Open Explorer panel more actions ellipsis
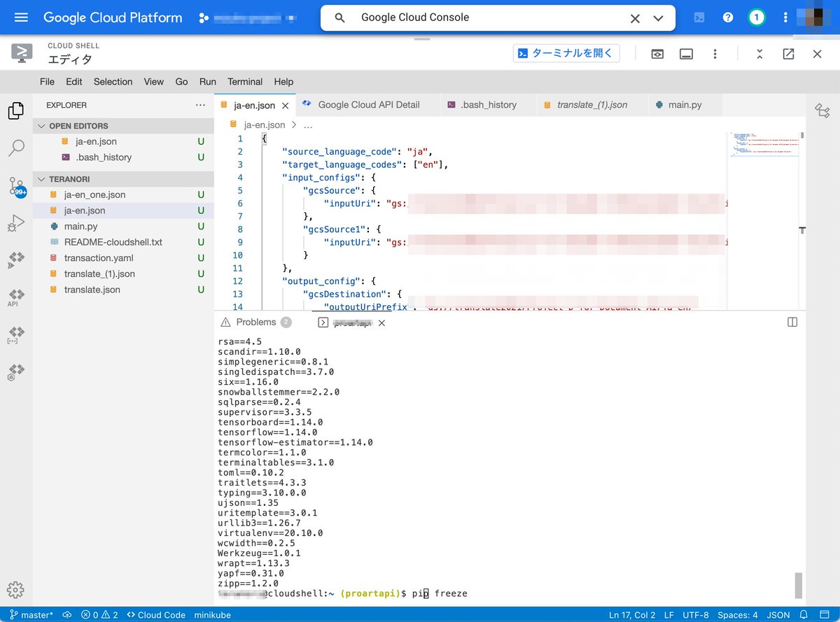The width and height of the screenshot is (840, 622). tap(201, 105)
